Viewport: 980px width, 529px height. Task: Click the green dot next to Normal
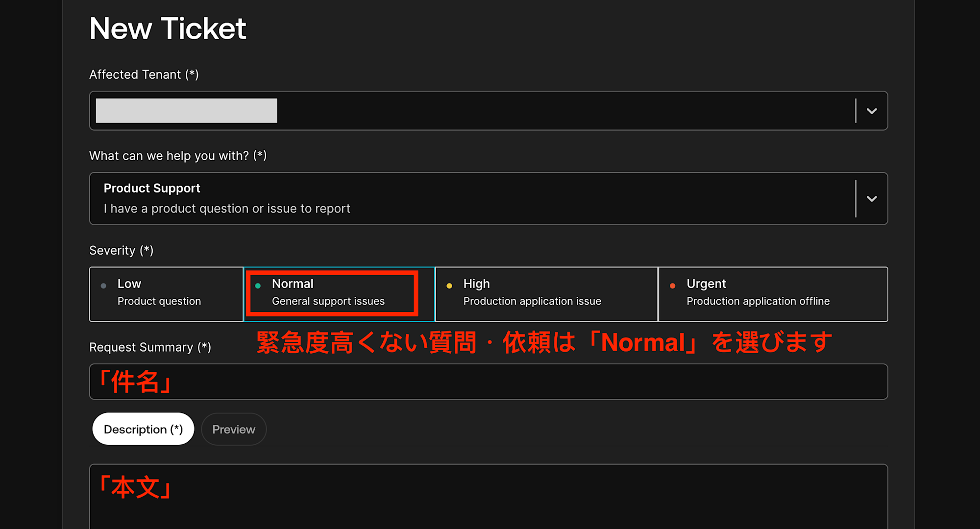pos(258,286)
